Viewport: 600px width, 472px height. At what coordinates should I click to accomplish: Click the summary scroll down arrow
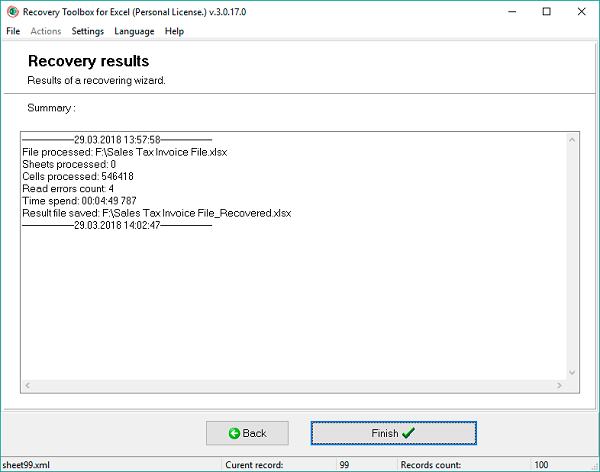[x=572, y=373]
